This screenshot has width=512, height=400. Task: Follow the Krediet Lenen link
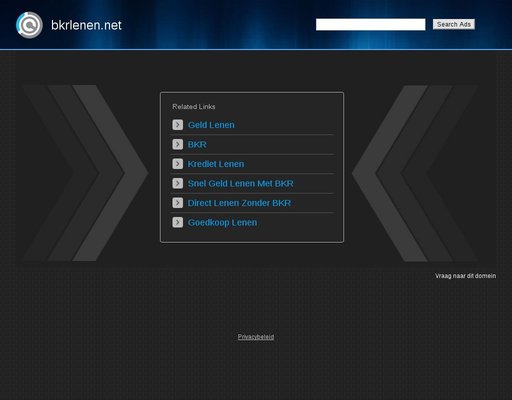(x=216, y=164)
